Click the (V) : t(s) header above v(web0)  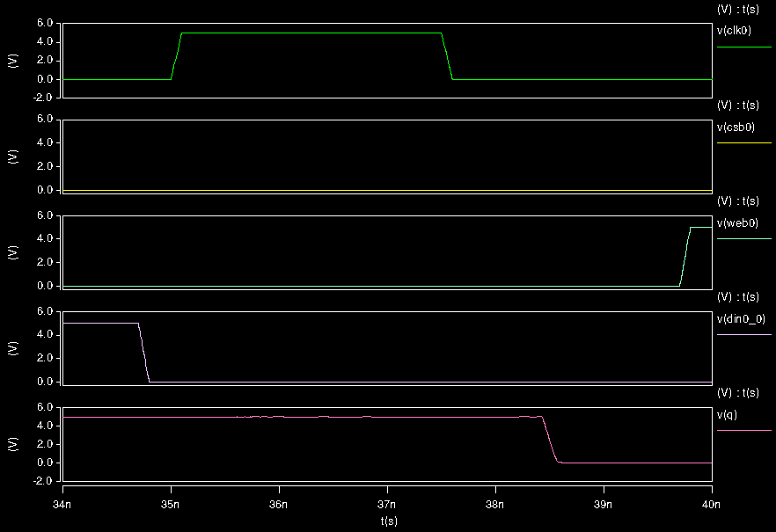coord(741,200)
